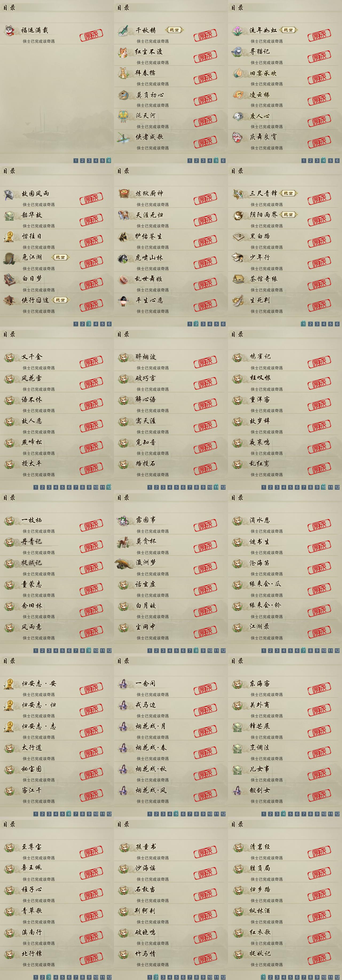
Task: Click the pangolin icon beside 瀛洲梦
Action: tap(124, 563)
